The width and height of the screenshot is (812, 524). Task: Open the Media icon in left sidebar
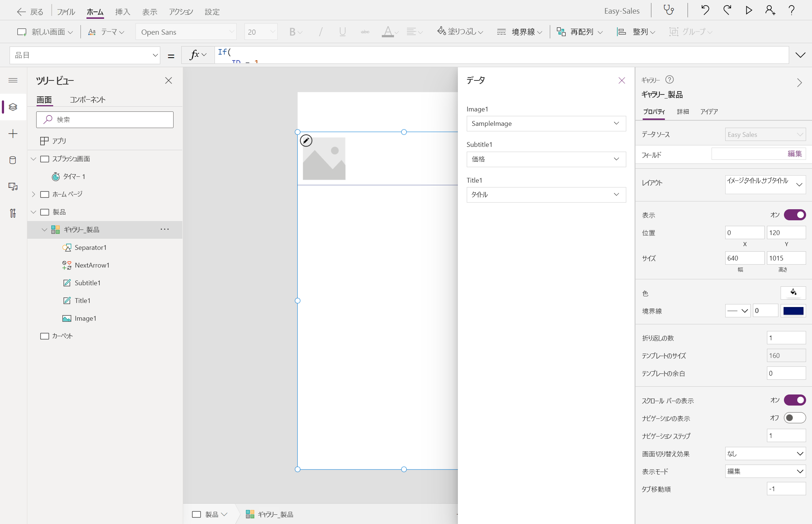[x=13, y=187]
